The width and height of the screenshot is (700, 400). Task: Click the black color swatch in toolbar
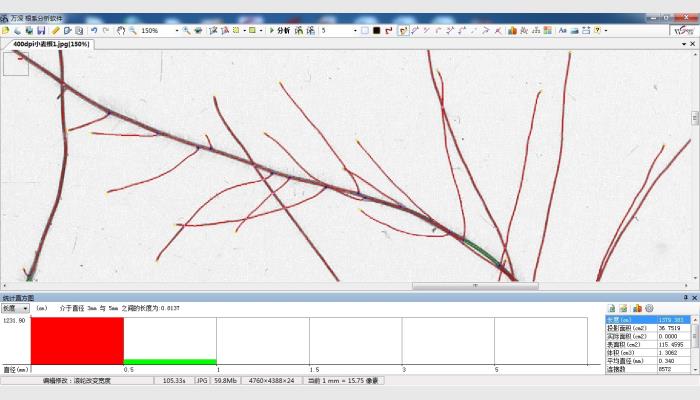(x=376, y=30)
